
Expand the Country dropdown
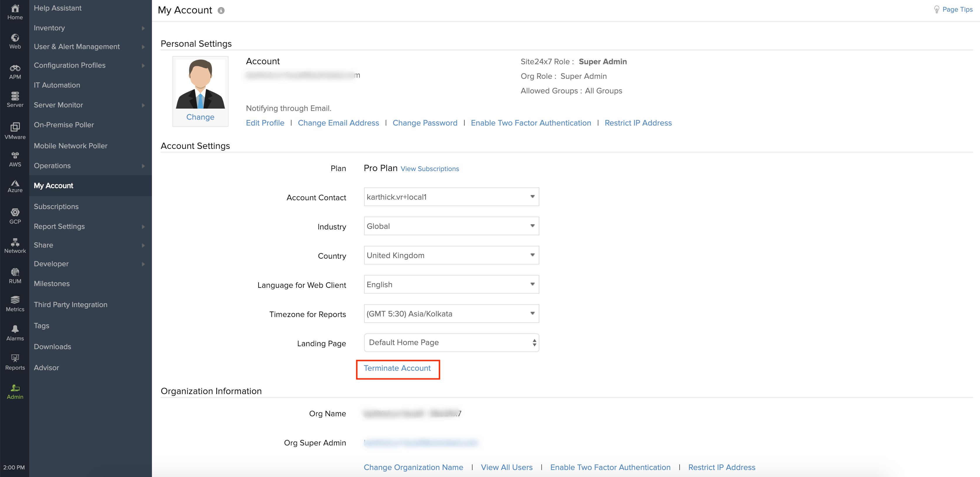(451, 255)
